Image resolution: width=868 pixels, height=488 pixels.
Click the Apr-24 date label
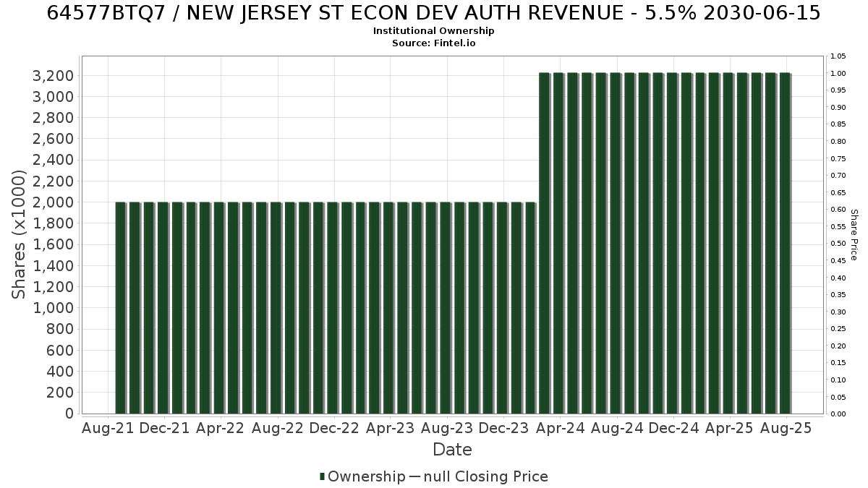click(x=560, y=428)
